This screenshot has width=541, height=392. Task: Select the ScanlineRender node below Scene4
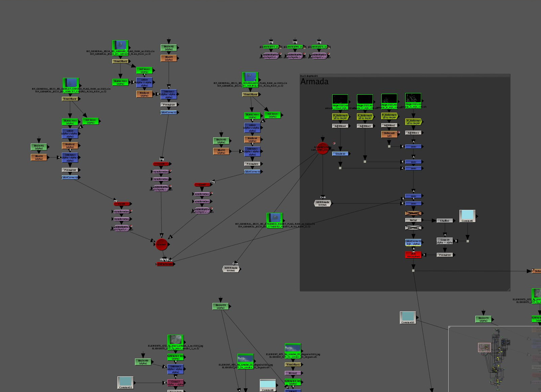click(x=165, y=264)
